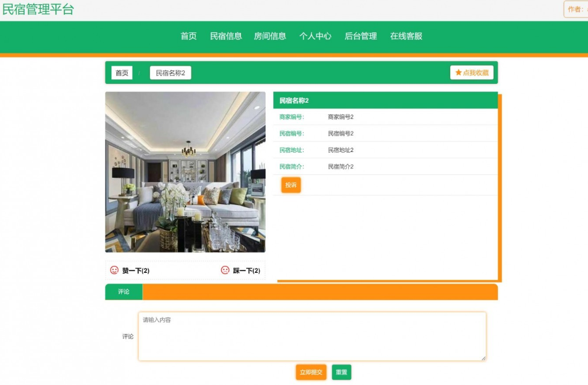Viewport: 588px width, 385px height.
Task: Click the orange 投诉 complaint button
Action: click(x=291, y=185)
